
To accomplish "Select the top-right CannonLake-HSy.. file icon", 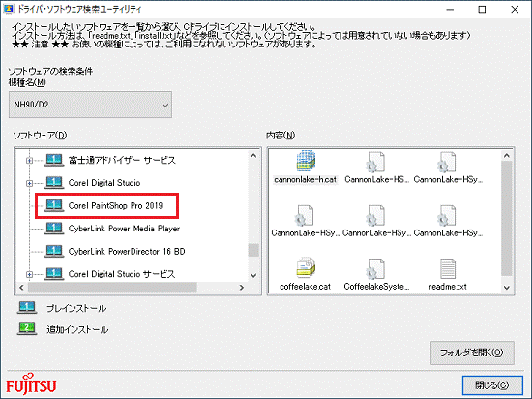I will click(447, 162).
